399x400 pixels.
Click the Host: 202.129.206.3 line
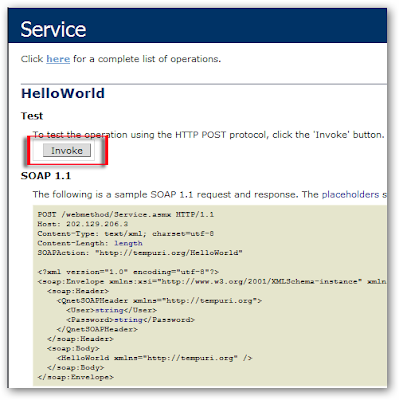83,224
